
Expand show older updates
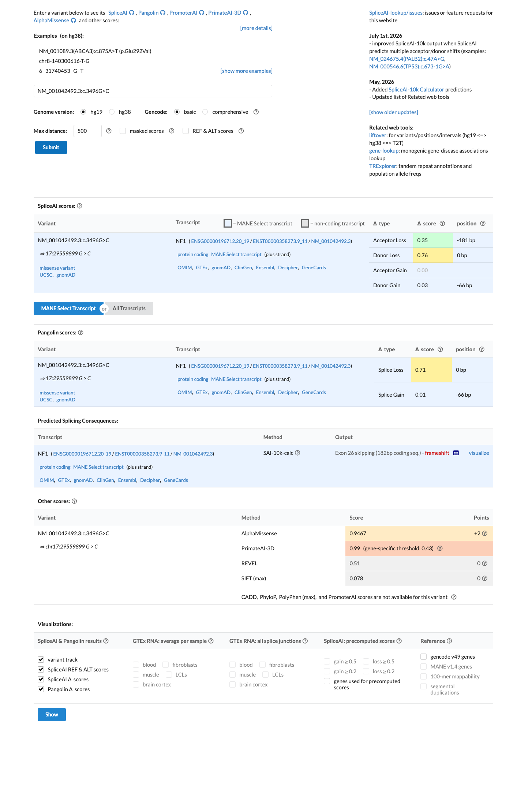pos(393,112)
